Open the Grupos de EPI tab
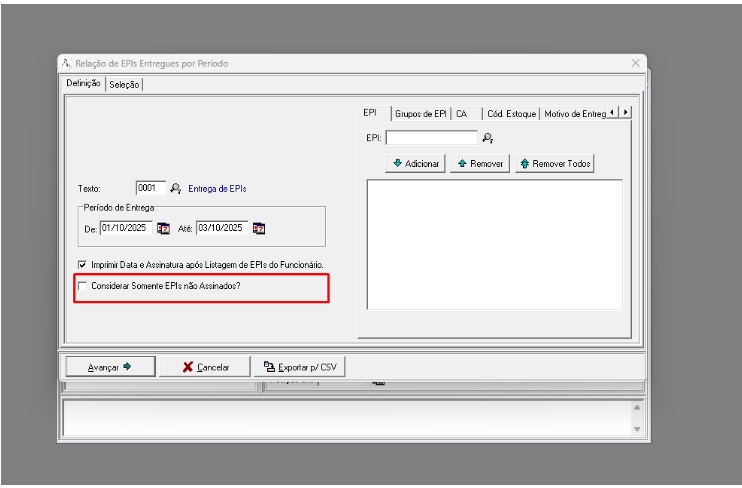 (420, 113)
